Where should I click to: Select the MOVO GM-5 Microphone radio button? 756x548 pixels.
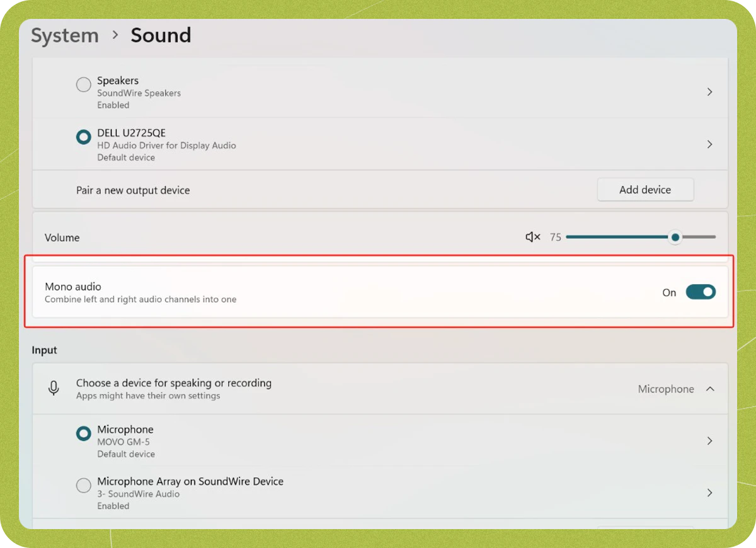(83, 433)
